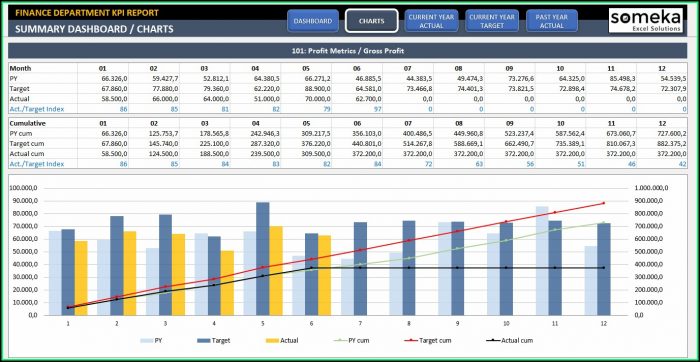This screenshot has height=362, width=700.
Task: Click Target cum value 145.740,0
Action: click(x=164, y=144)
